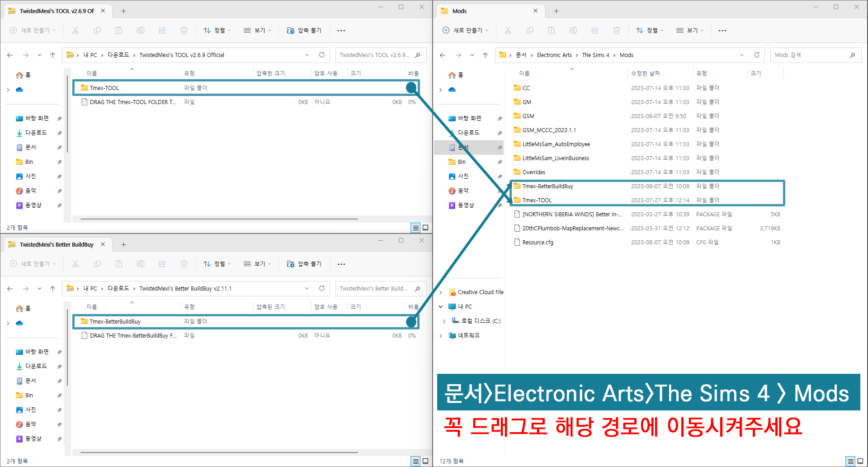
Task: Click Back arrow in Mods window
Action: [443, 55]
